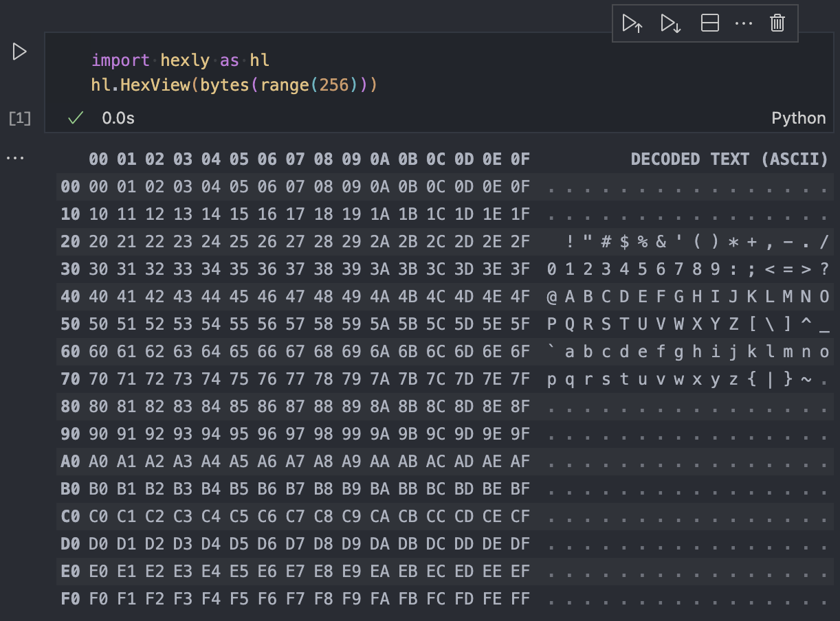
Task: Place cursor in 'hl.HexView(bytes(range(256)))' line
Action: tap(234, 85)
